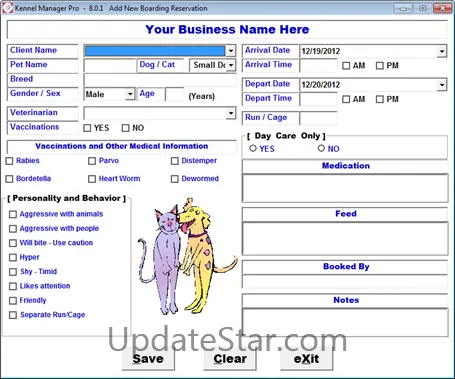Enable the Distemper vaccination checkbox
Screen dimensions: 455x379
(x=175, y=161)
